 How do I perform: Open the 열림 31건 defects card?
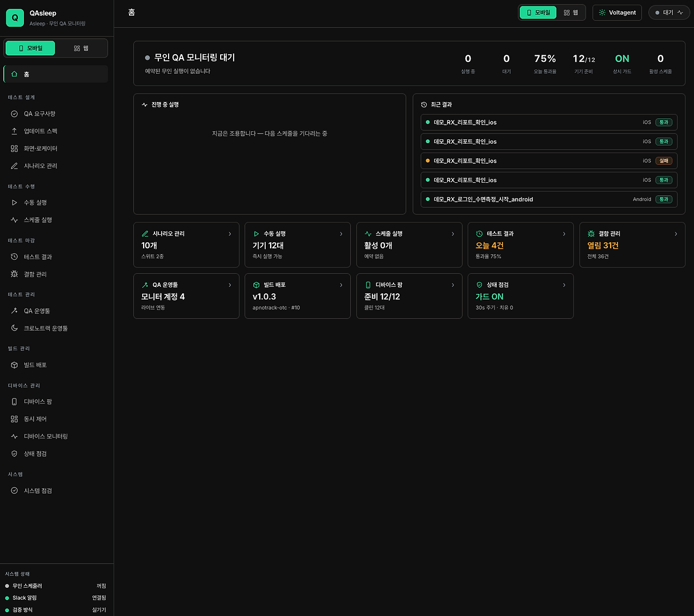pos(632,245)
